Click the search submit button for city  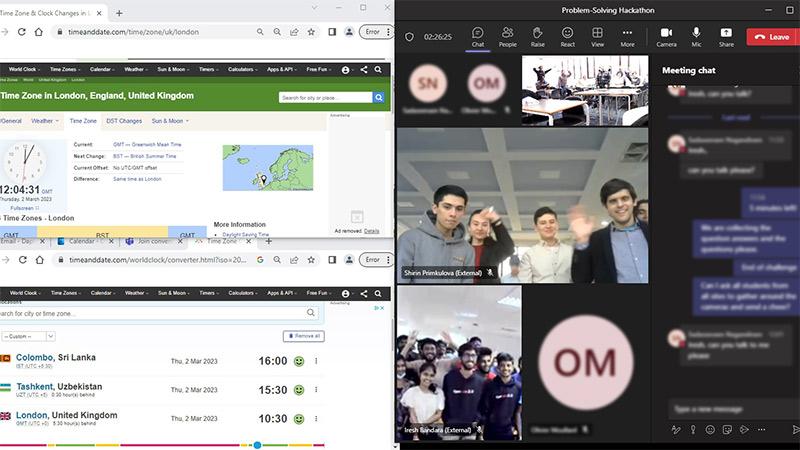click(x=379, y=97)
